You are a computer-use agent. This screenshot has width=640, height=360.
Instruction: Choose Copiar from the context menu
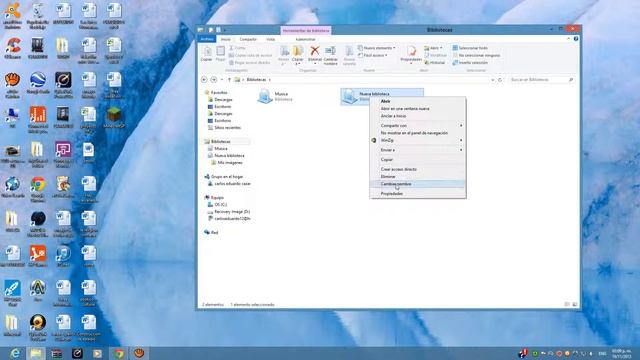click(x=418, y=160)
